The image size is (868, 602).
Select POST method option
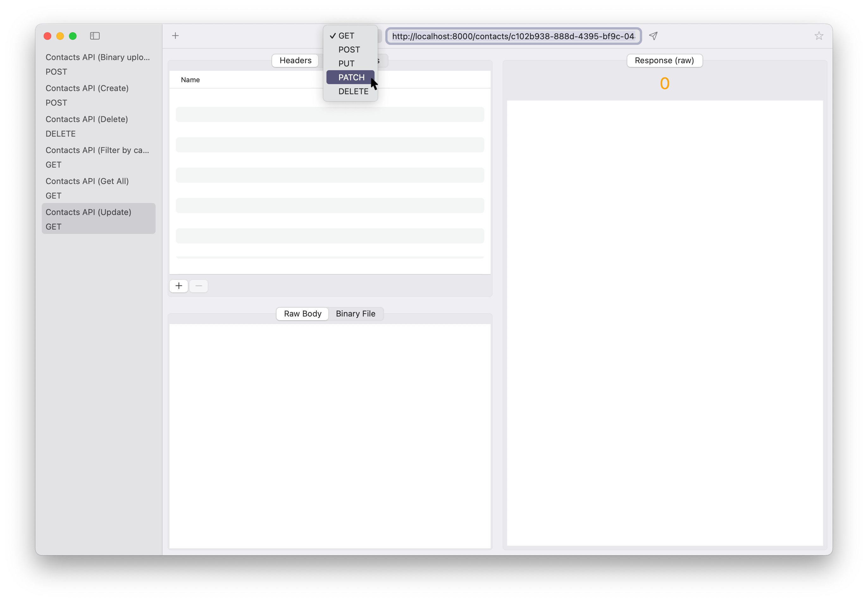point(349,49)
